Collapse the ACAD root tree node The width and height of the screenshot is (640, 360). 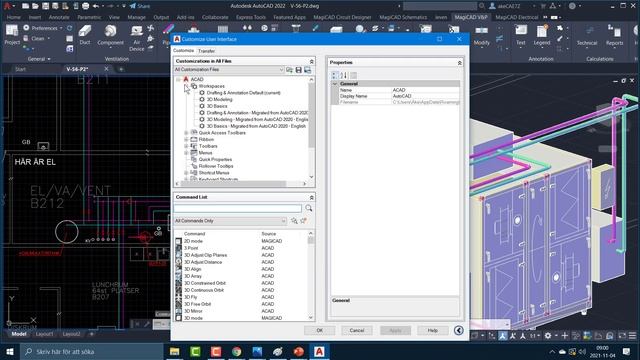(x=178, y=80)
